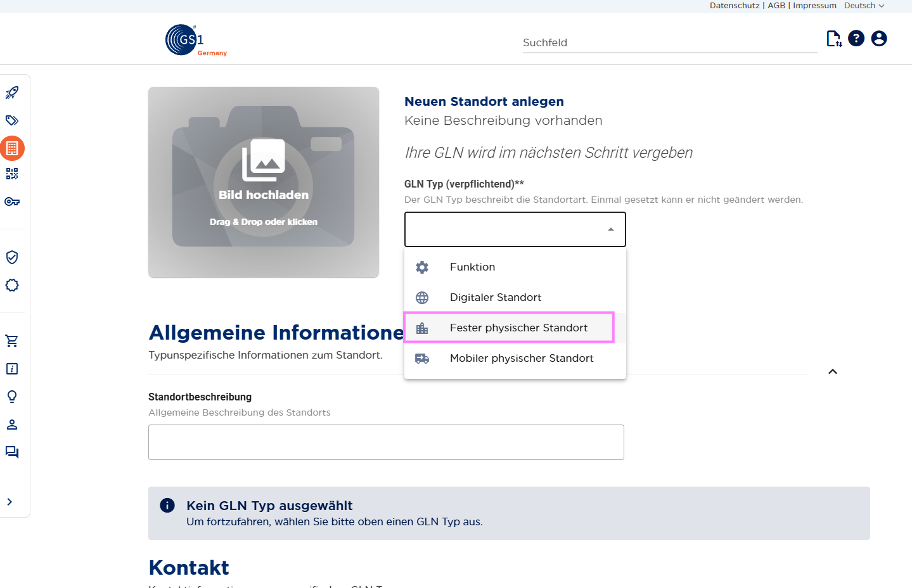Click the 'Neuen Standort anlegen' heading

tap(484, 101)
